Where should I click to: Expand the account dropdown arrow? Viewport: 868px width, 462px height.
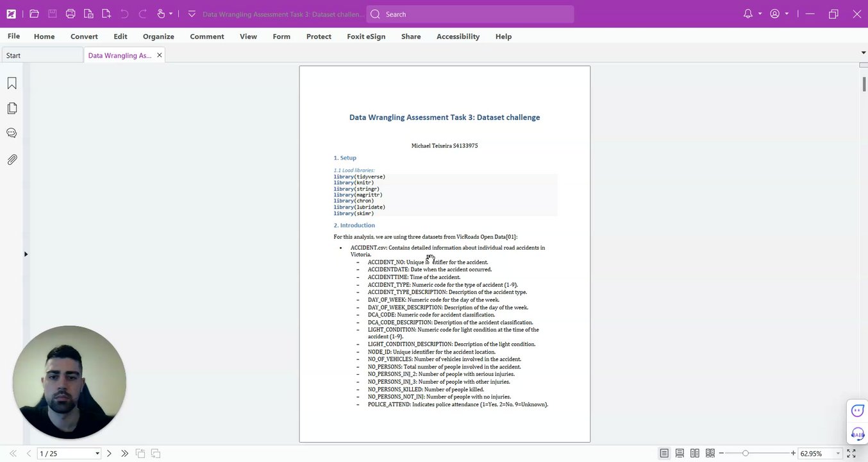point(787,13)
